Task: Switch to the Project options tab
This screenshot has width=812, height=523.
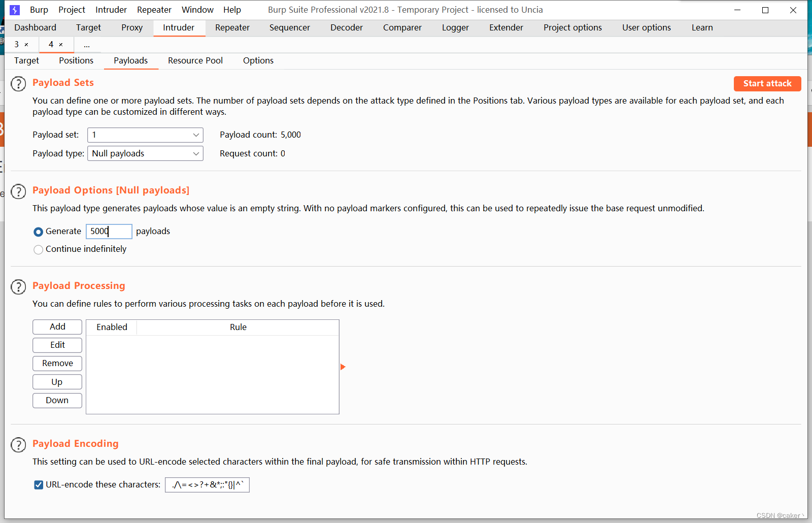Action: pyautogui.click(x=572, y=27)
